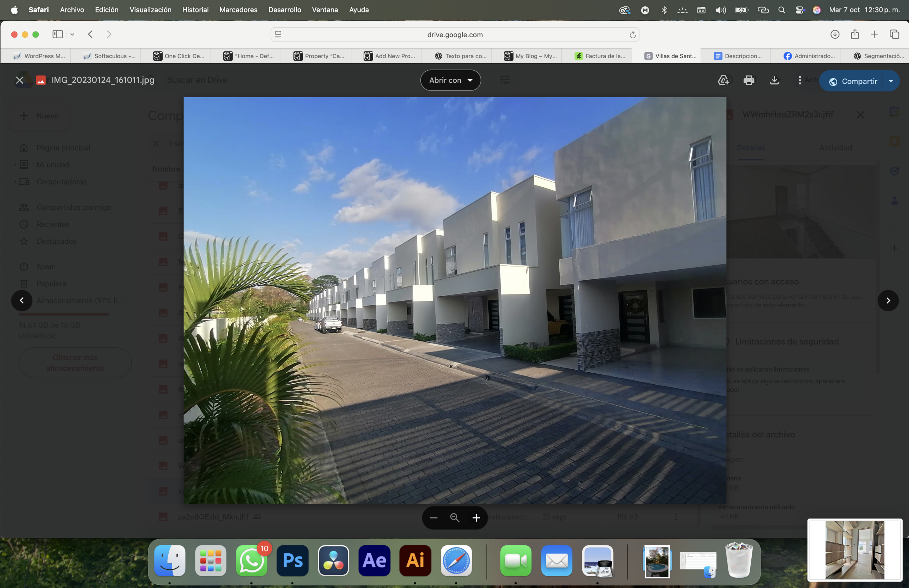Click the magnifier reset zoom icon
The image size is (909, 588).
[x=454, y=518]
